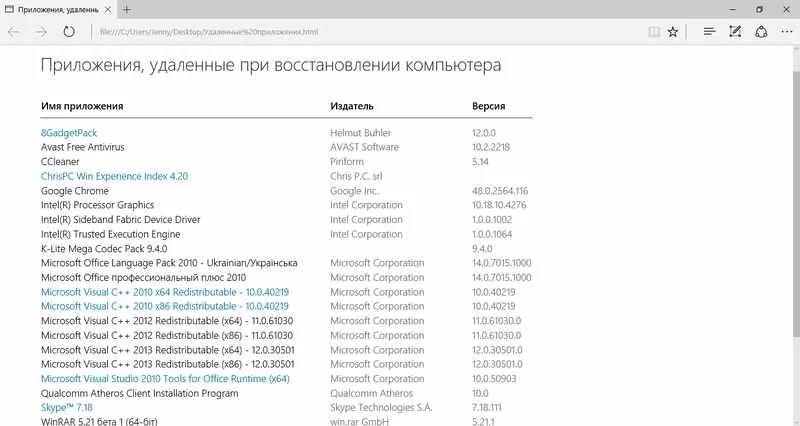Viewport: 800px width, 426px height.
Task: Click version '1.0.0.1064'
Action: point(492,234)
